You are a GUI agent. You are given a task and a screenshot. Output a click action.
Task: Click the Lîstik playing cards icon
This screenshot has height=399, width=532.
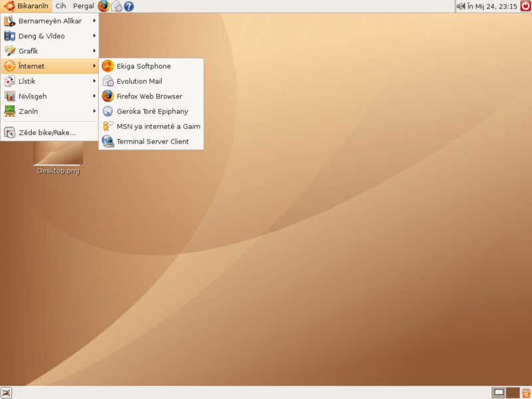point(9,81)
